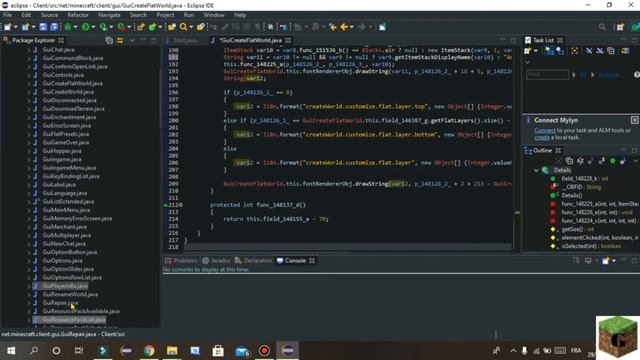Screen dimensions: 640x360
Task: Run the program with green play icon
Action: coord(85,27)
